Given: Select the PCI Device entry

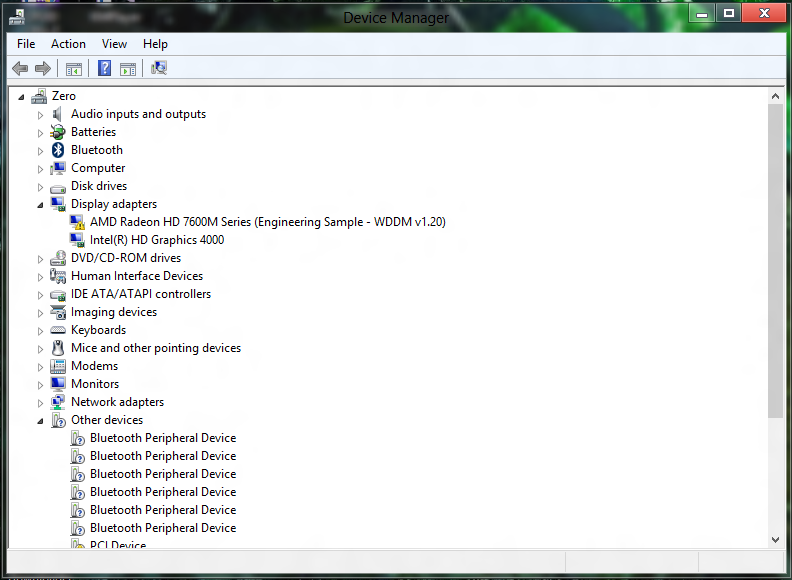Looking at the screenshot, I should (118, 545).
